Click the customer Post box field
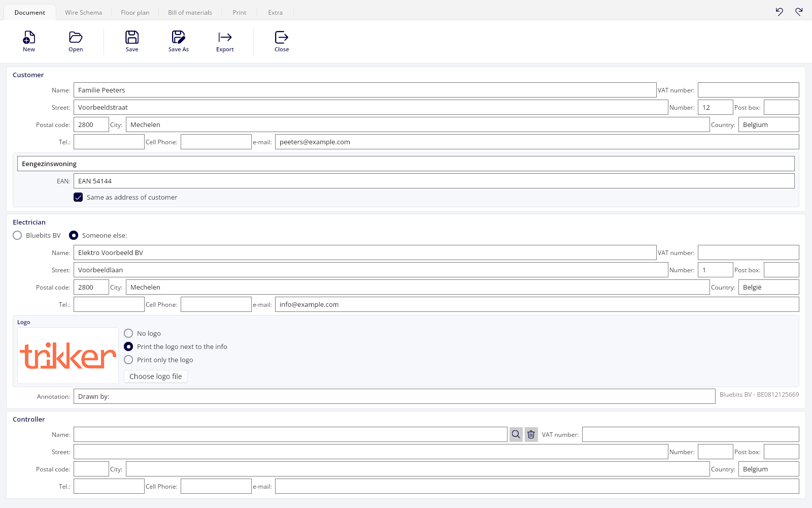 coord(781,107)
